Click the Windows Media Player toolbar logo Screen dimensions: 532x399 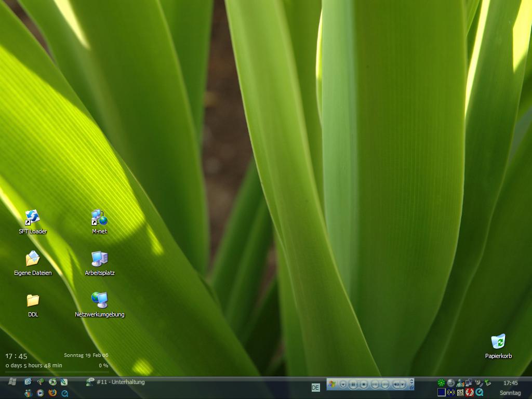[331, 384]
